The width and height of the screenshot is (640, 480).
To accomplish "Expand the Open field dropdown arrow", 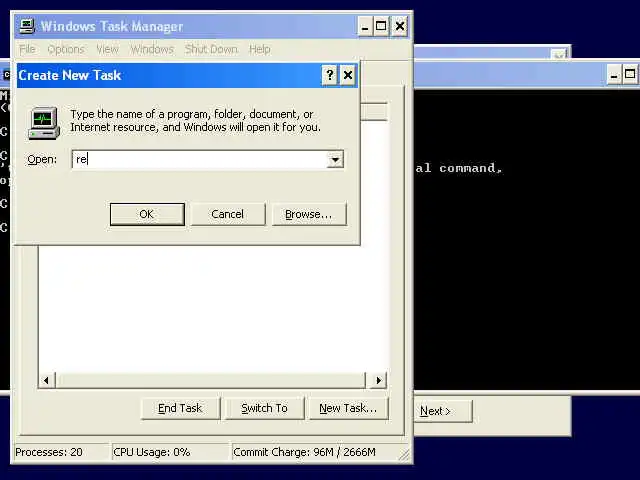I will [x=335, y=160].
